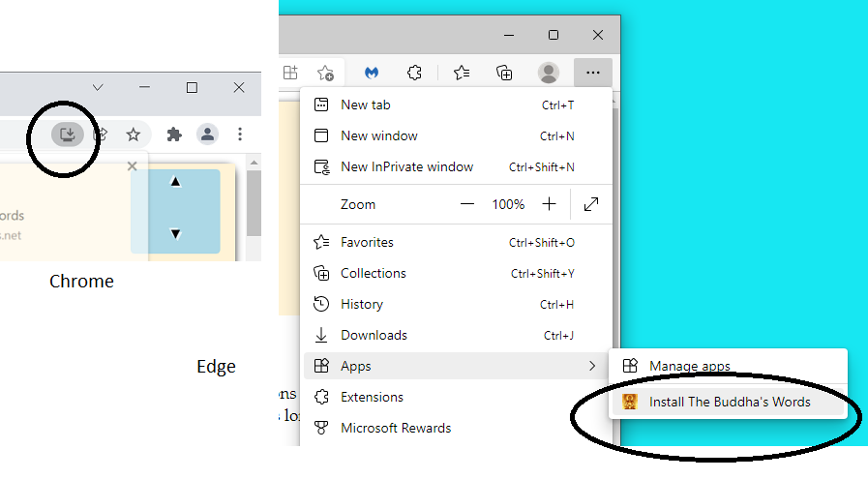Enter full screen via zoom row arrow icon
868x479 pixels.
tap(591, 204)
